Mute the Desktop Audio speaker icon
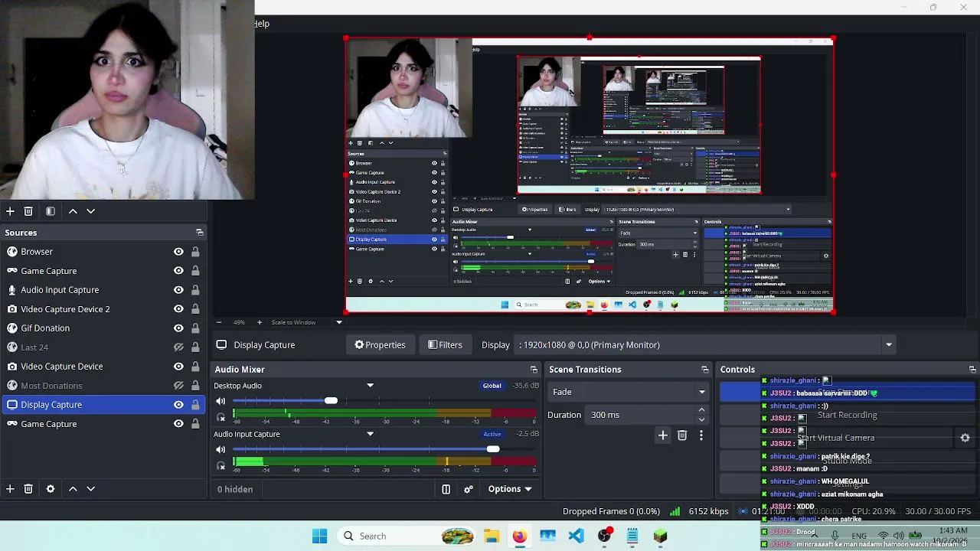This screenshot has width=980, height=551. 220,401
